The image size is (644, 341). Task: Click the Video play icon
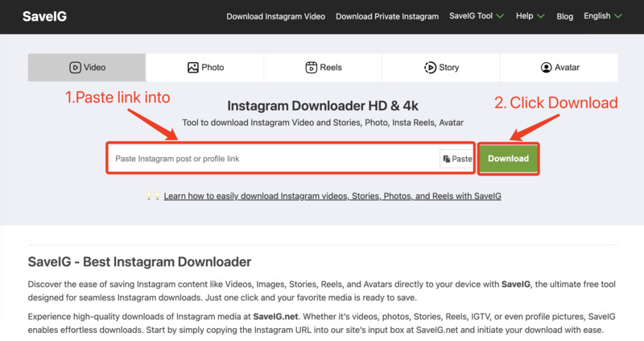point(75,68)
